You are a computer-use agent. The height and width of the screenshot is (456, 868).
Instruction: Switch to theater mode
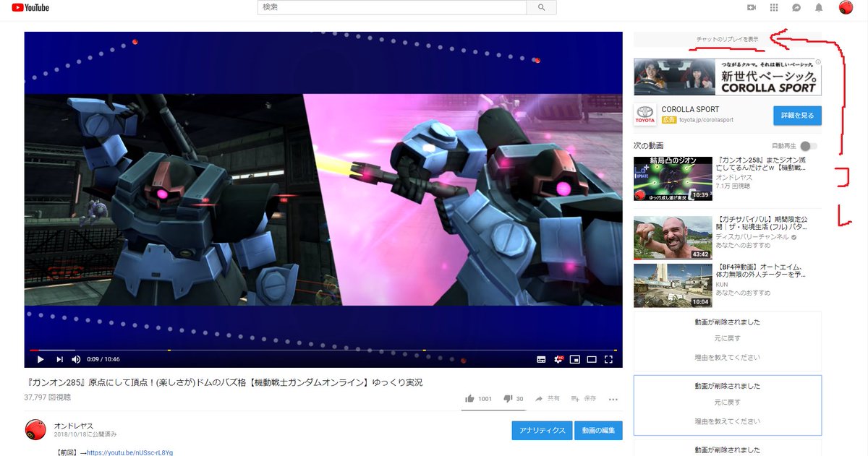[x=592, y=359]
